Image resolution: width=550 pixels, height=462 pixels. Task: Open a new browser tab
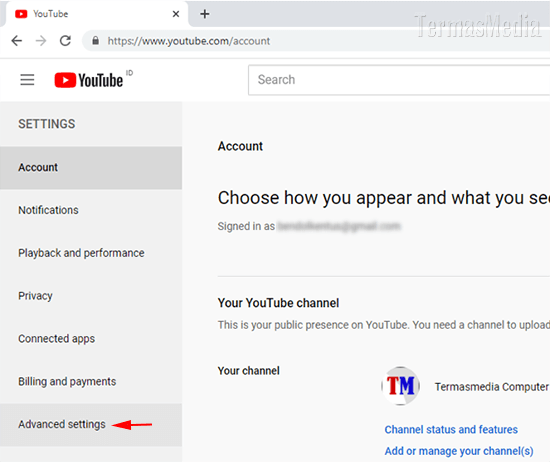204,14
